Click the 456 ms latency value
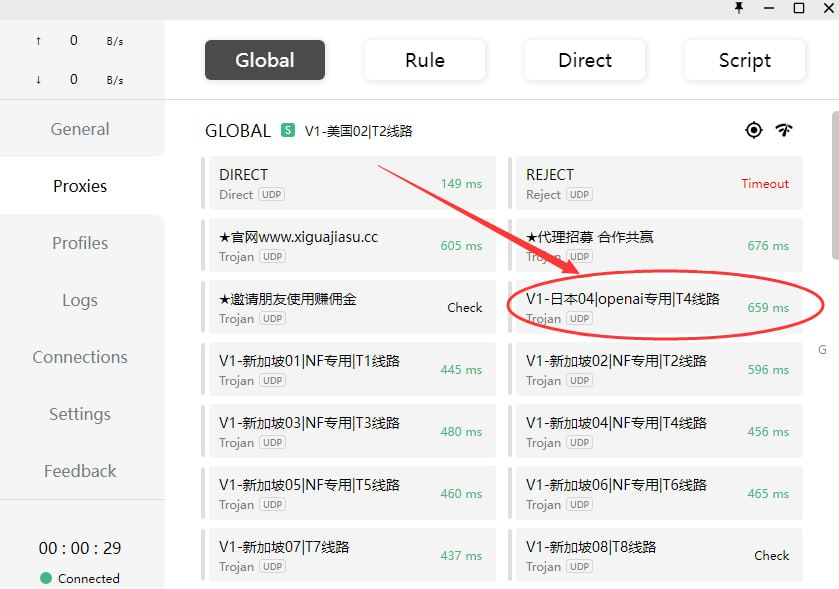This screenshot has width=839, height=589. [768, 432]
